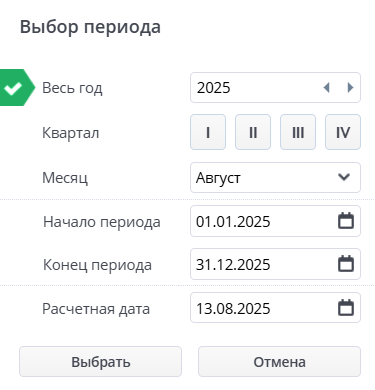Focus the 13.08.2025 calculation date field
Screen dimensions: 375x390
(275, 308)
